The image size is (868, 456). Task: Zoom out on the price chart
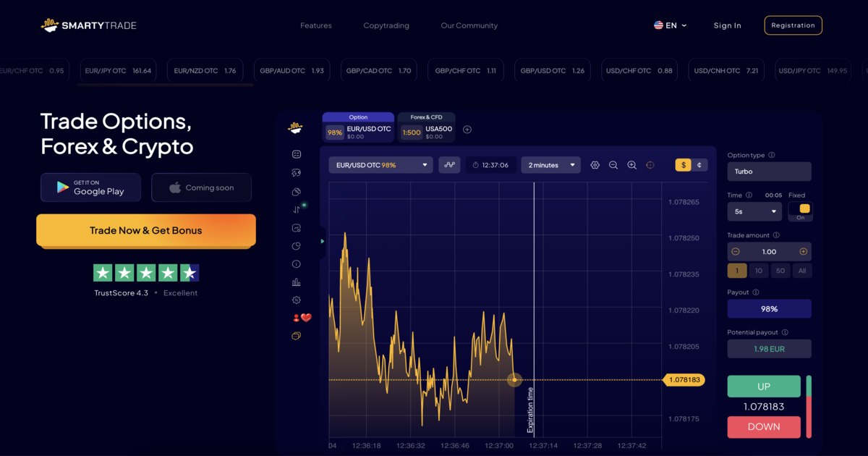click(613, 164)
